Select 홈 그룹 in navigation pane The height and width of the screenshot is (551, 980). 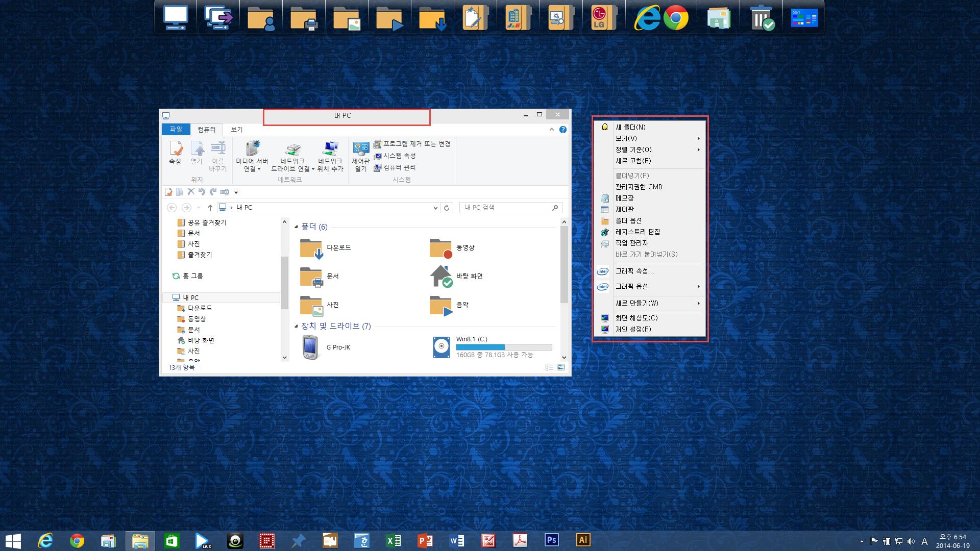click(188, 276)
